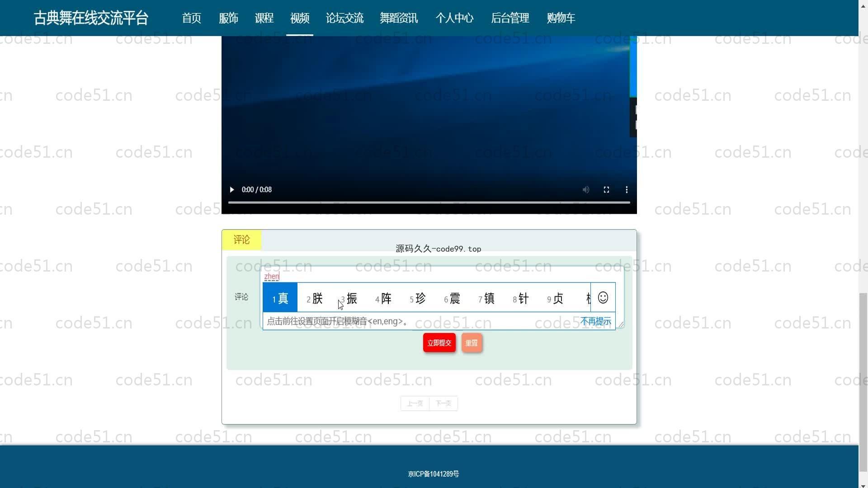This screenshot has height=488, width=868.
Task: Open the 购物车 menu item
Action: coord(561,18)
